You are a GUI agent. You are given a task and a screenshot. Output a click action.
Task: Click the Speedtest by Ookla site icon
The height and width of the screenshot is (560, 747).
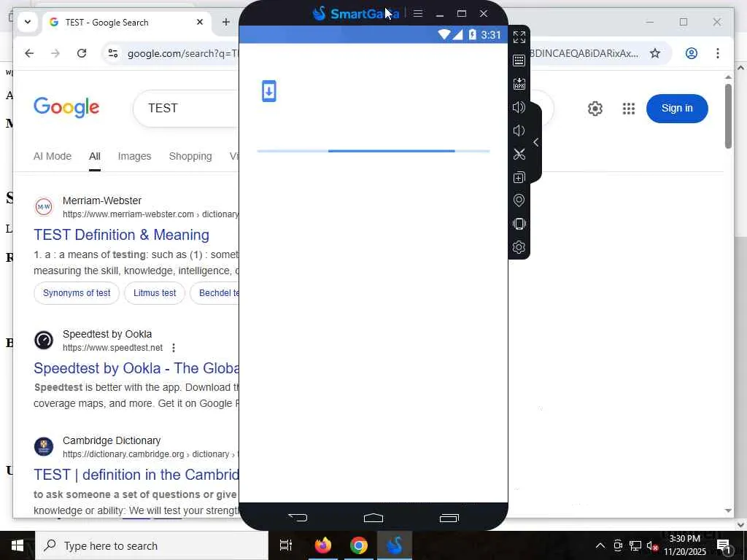click(x=44, y=340)
